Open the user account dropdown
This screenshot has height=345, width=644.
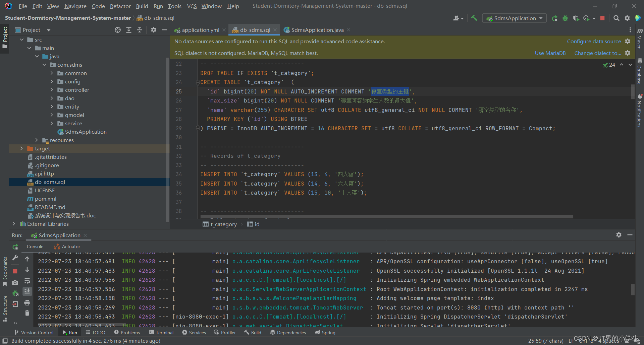click(458, 18)
